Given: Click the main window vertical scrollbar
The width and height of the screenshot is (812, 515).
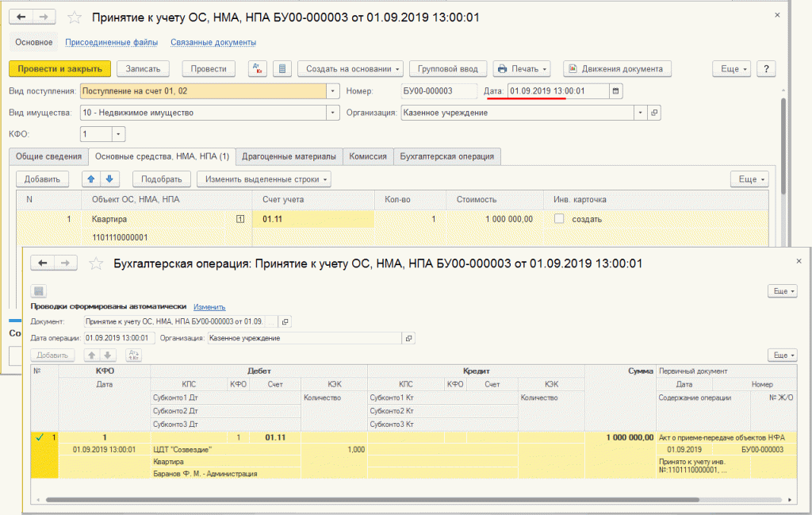Looking at the screenshot, I should 783,146.
